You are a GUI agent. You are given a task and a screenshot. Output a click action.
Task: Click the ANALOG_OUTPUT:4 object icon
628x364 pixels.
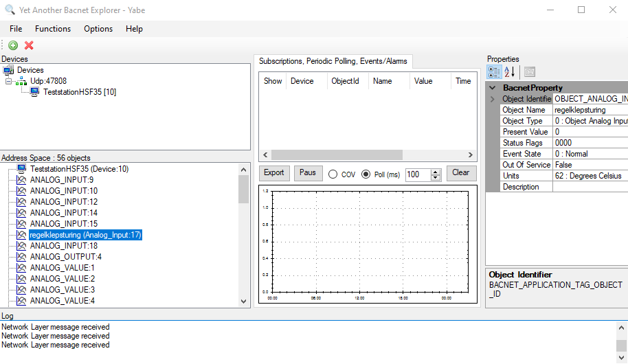(21, 257)
